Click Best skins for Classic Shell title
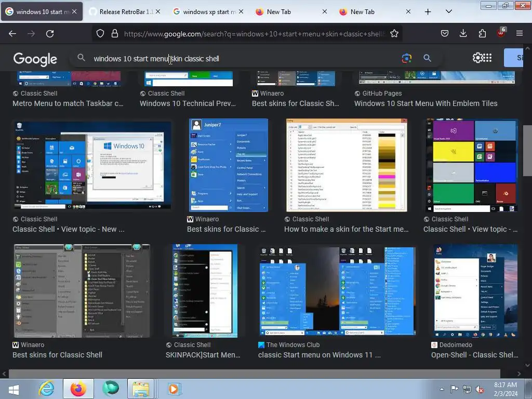This screenshot has width=532, height=399. (x=57, y=355)
